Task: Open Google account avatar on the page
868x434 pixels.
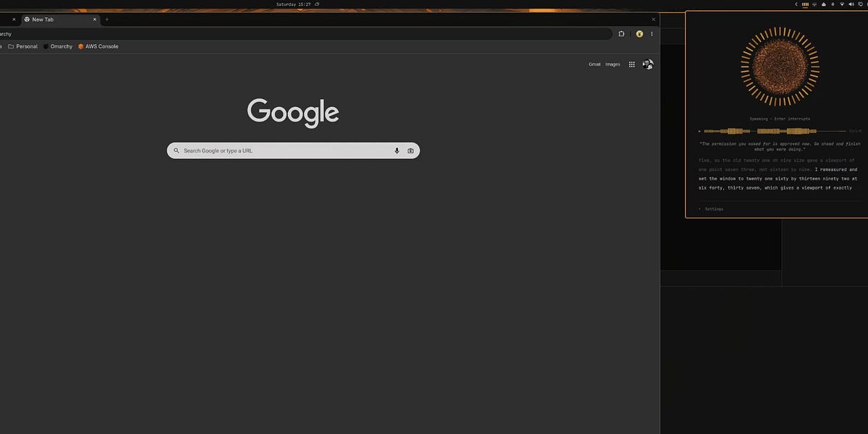Action: click(648, 64)
